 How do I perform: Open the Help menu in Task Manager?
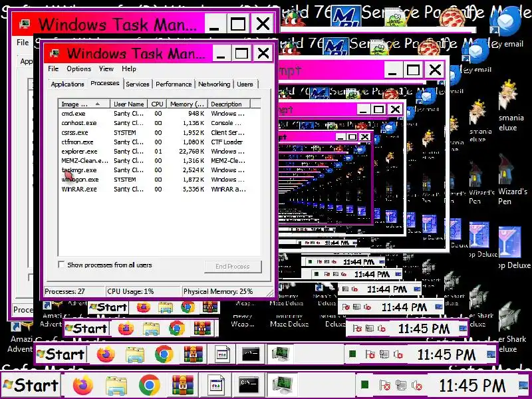coord(129,68)
